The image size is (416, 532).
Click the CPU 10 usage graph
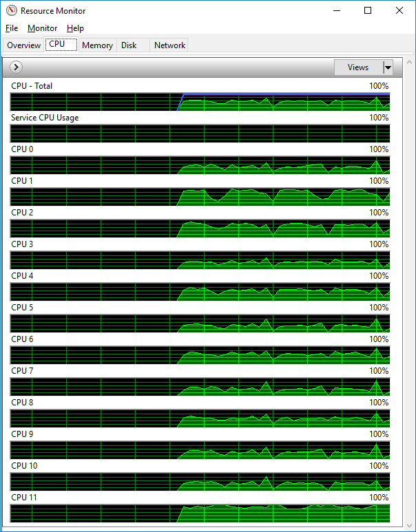click(x=200, y=482)
